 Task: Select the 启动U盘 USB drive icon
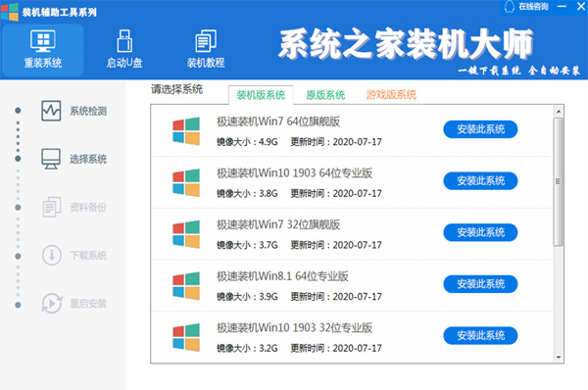124,41
